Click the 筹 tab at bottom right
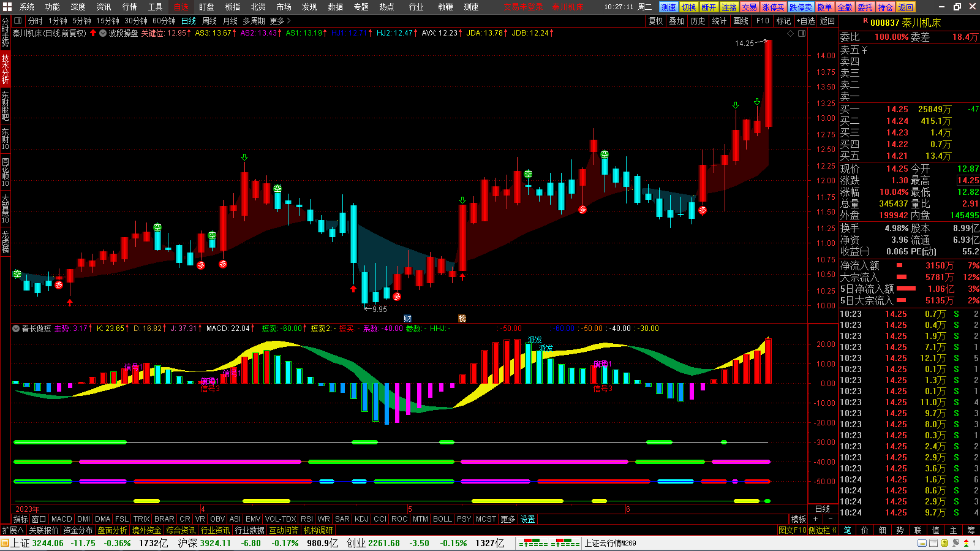Viewport: 980px width, 551px height. click(x=971, y=530)
